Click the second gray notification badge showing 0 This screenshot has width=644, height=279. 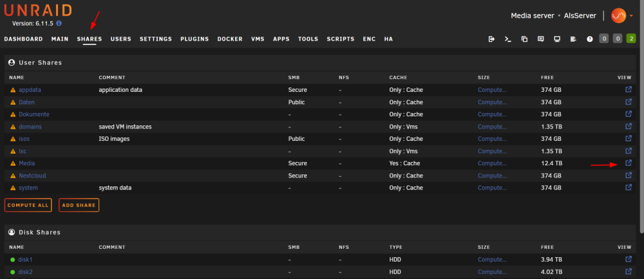coord(618,39)
